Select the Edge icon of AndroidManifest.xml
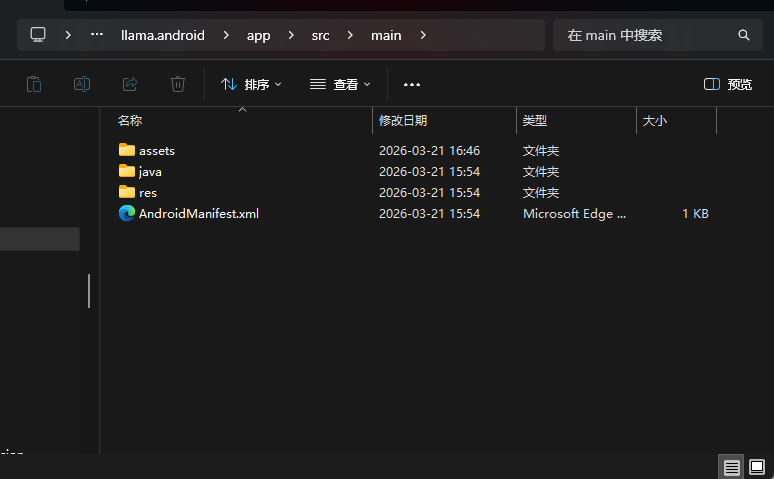Viewport: 774px width, 479px height. (127, 213)
